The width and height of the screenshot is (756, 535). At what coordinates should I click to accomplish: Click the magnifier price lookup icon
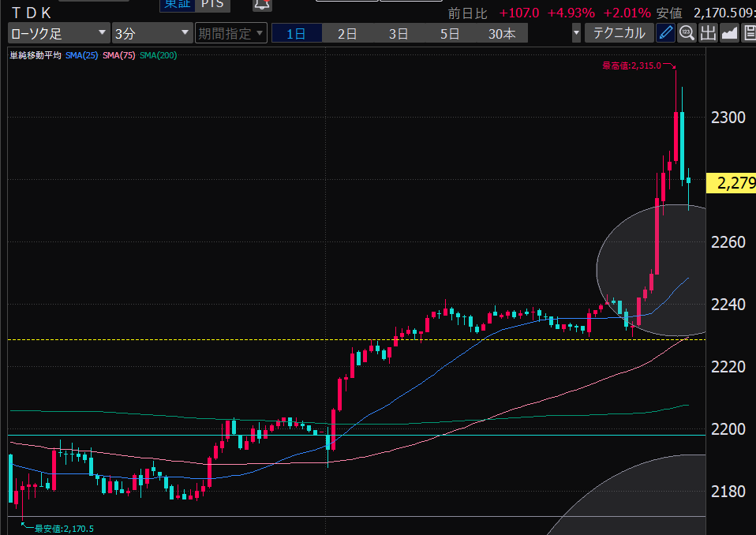[x=687, y=33]
